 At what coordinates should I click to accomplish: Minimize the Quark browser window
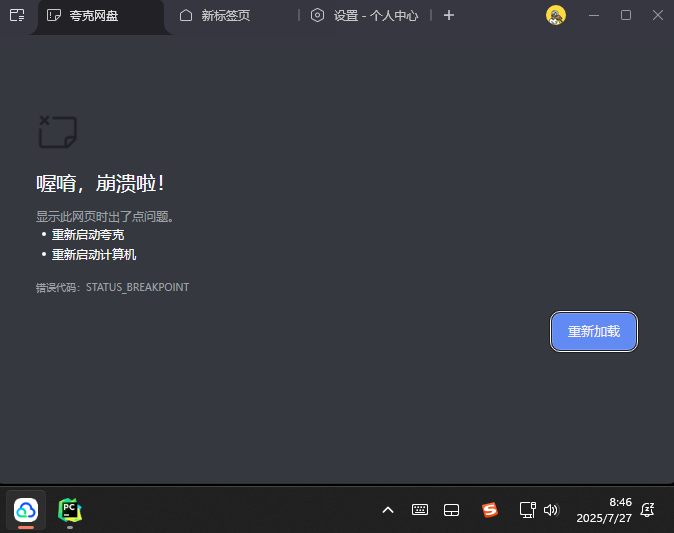pos(594,15)
